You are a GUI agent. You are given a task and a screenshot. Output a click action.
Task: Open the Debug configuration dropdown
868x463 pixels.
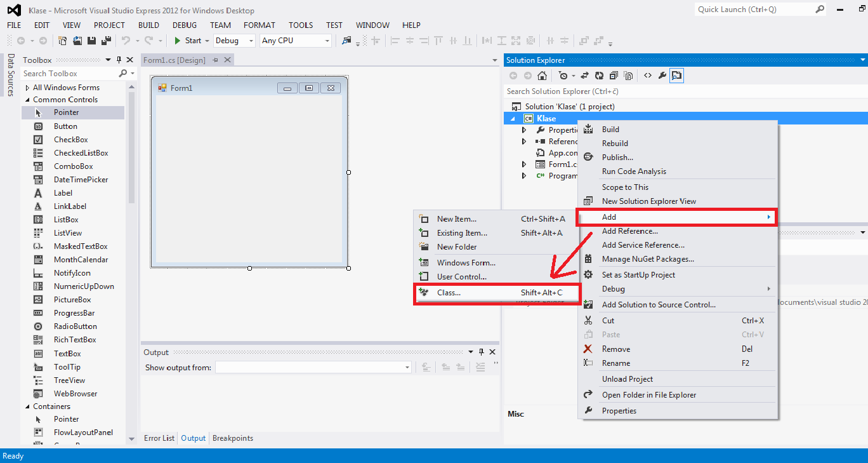pos(234,41)
